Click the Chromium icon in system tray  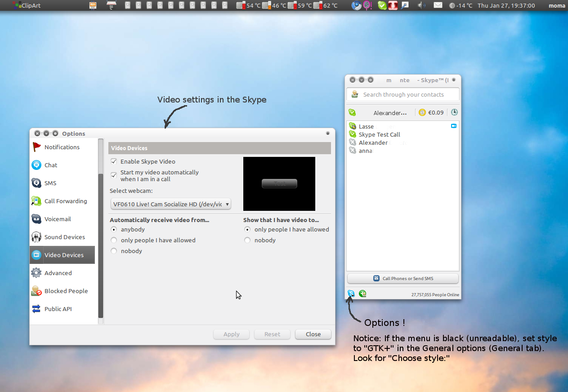tap(356, 5)
